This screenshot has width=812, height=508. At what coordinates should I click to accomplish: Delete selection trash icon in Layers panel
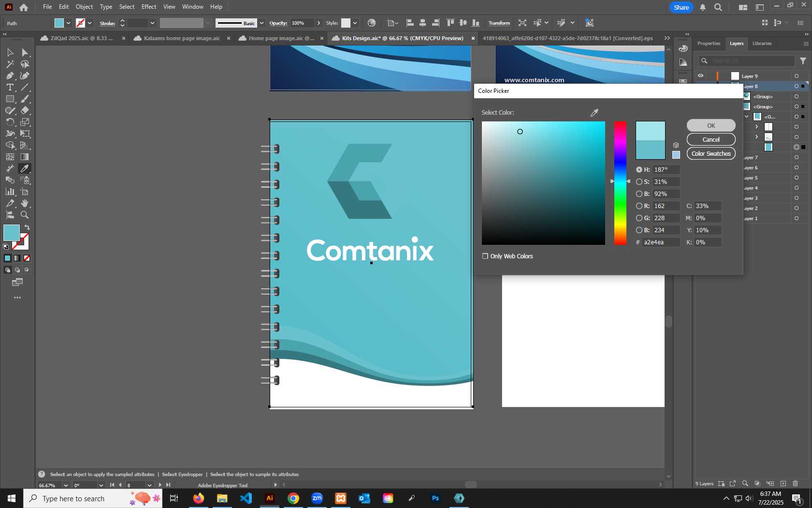click(x=796, y=483)
